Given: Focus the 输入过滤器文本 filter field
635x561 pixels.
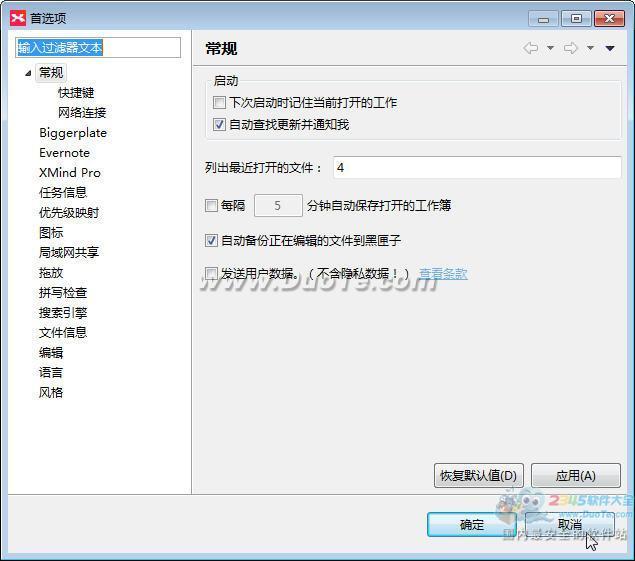Looking at the screenshot, I should point(98,47).
